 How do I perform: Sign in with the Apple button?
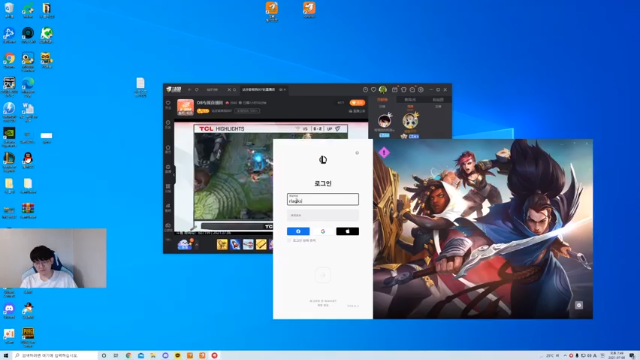coord(347,231)
